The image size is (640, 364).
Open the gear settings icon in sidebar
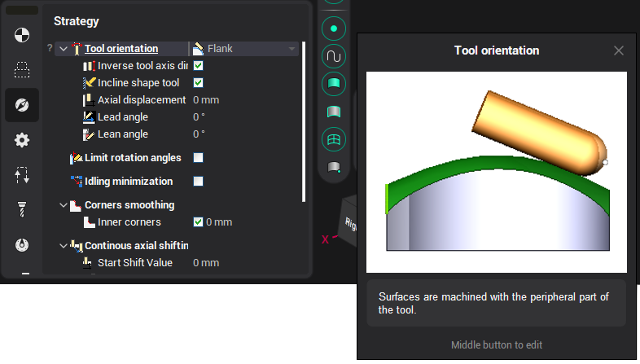22,140
